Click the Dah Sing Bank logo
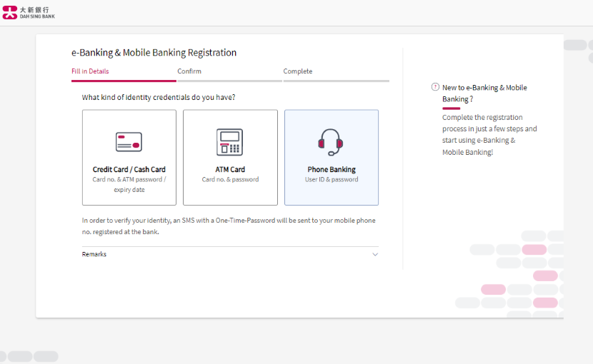This screenshot has width=593, height=364. (x=29, y=12)
